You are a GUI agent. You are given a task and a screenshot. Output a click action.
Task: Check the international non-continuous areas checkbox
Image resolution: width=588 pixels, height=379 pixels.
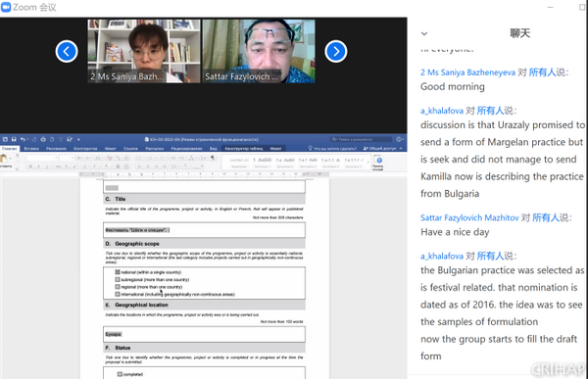118,294
